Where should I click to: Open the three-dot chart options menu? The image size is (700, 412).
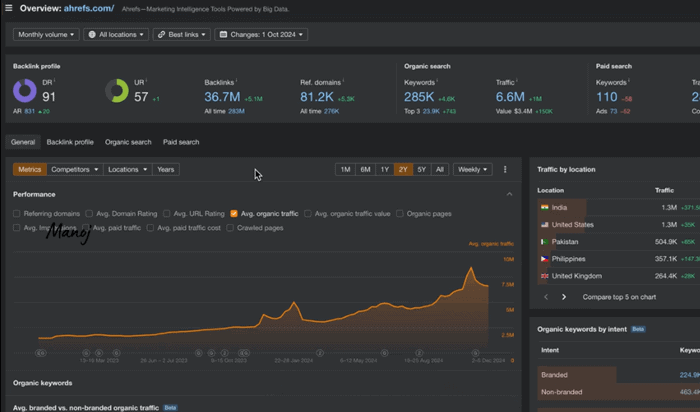[505, 170]
